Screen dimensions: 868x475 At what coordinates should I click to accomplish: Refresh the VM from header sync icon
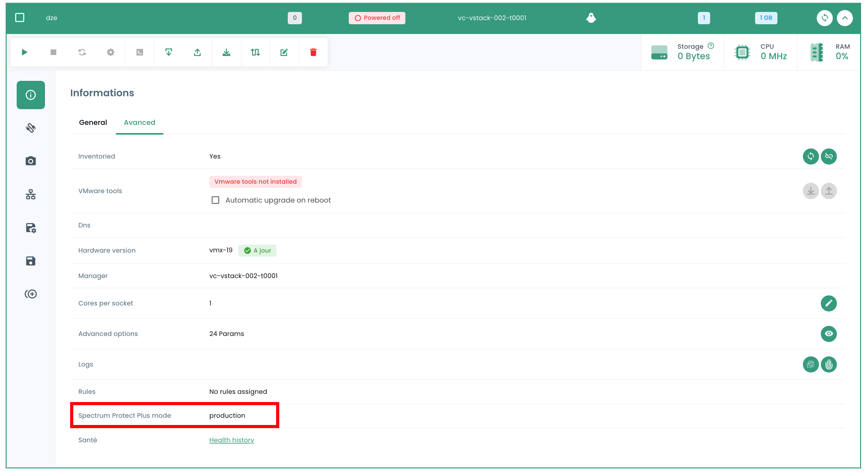(825, 18)
